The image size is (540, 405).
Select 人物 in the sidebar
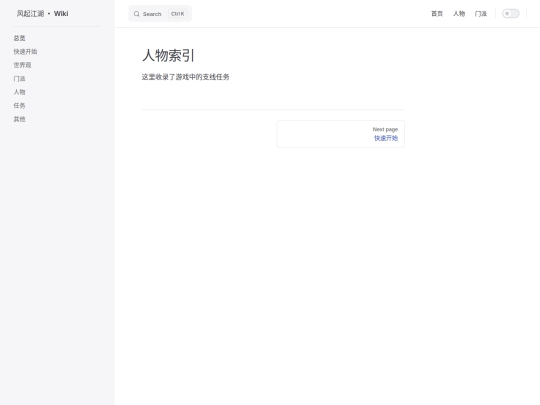click(19, 92)
